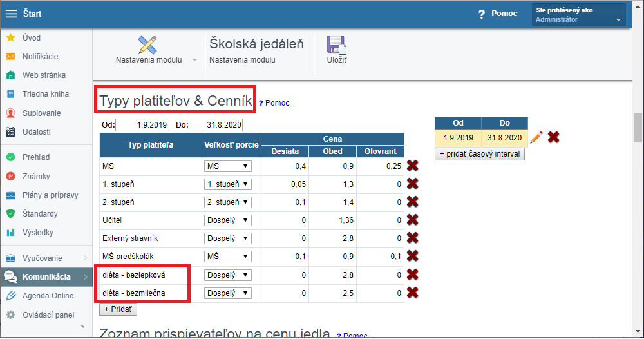Open the Známky red icon

[11, 177]
